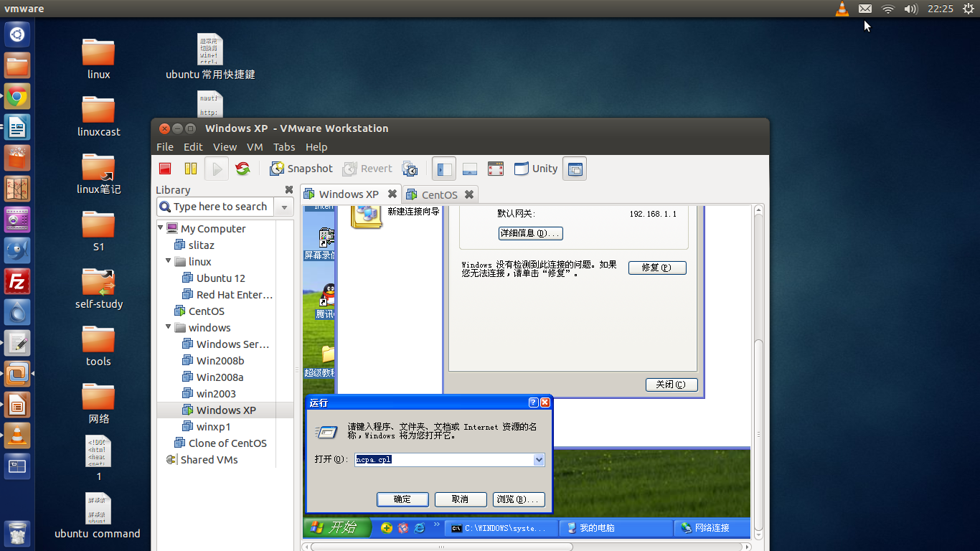
Task: Enter full screen mode icon
Action: pos(495,169)
